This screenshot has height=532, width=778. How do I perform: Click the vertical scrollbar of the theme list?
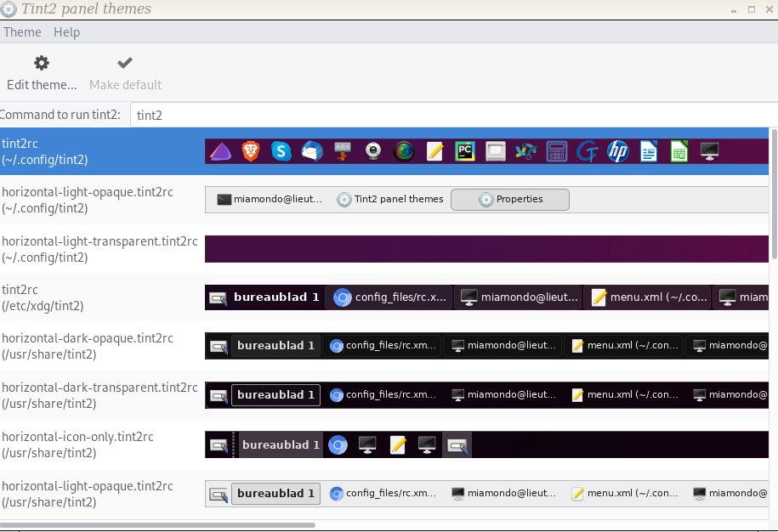click(x=774, y=194)
